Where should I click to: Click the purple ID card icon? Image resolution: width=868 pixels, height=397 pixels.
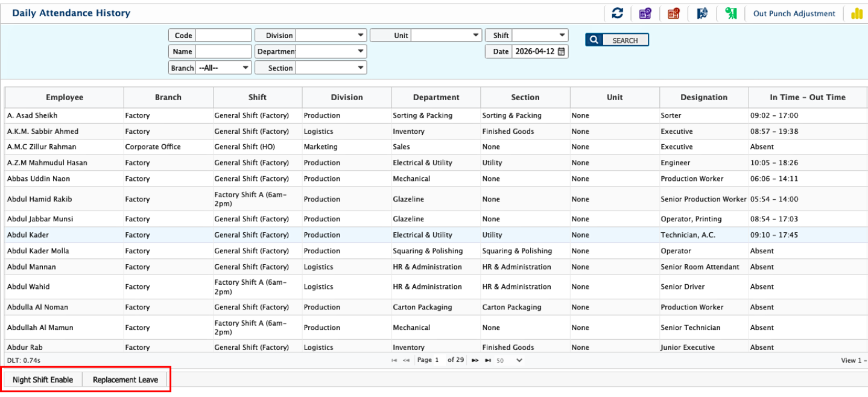[x=645, y=13]
